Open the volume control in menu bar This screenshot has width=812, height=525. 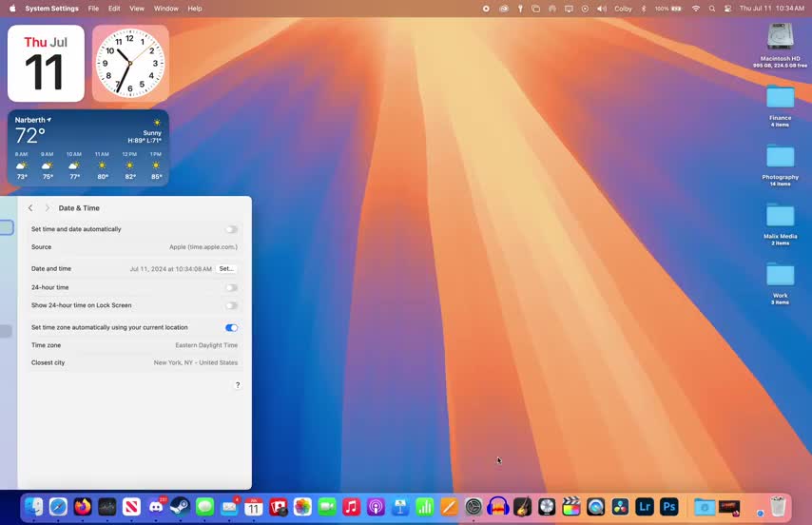coord(601,9)
